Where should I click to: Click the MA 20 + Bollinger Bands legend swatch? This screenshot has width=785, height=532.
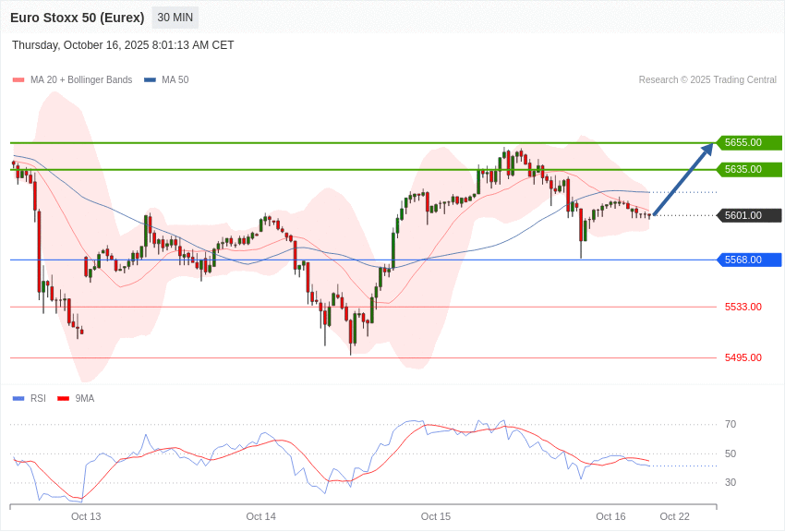click(18, 80)
